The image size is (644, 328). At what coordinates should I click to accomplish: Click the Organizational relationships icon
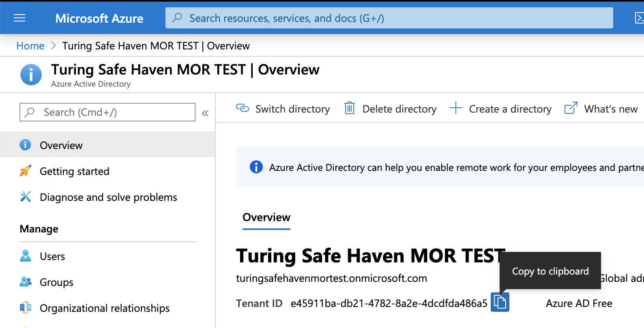[26, 308]
